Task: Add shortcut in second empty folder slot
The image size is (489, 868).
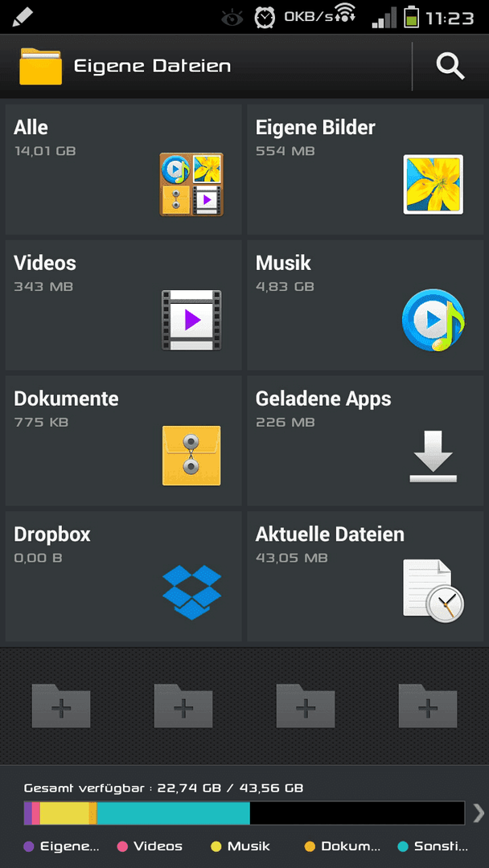Action: (x=183, y=706)
